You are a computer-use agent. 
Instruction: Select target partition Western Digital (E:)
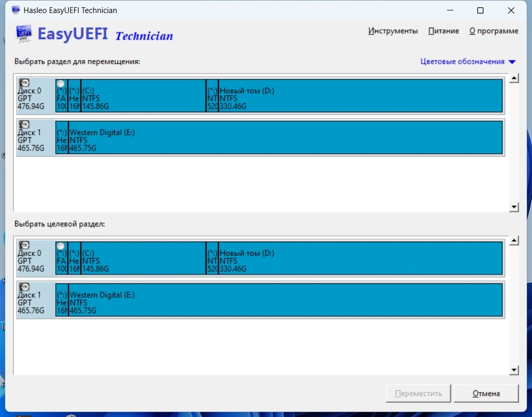(286, 300)
